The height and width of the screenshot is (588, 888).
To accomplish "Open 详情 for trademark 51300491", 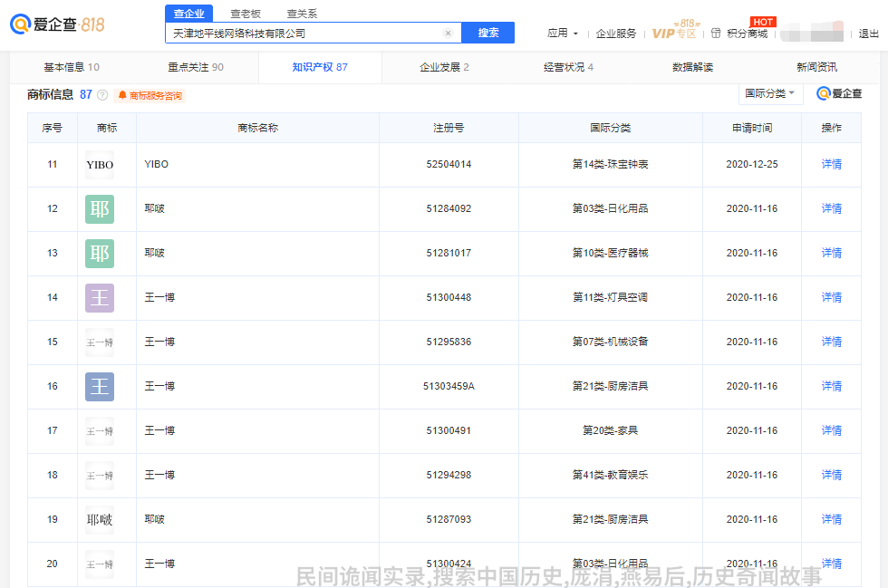I will click(x=832, y=430).
